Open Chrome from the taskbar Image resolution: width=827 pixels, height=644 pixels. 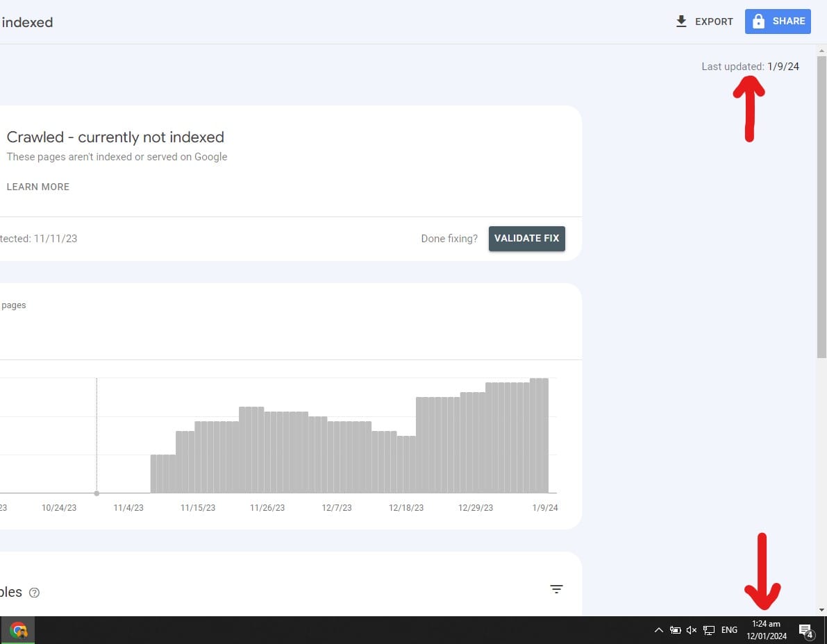(19, 630)
